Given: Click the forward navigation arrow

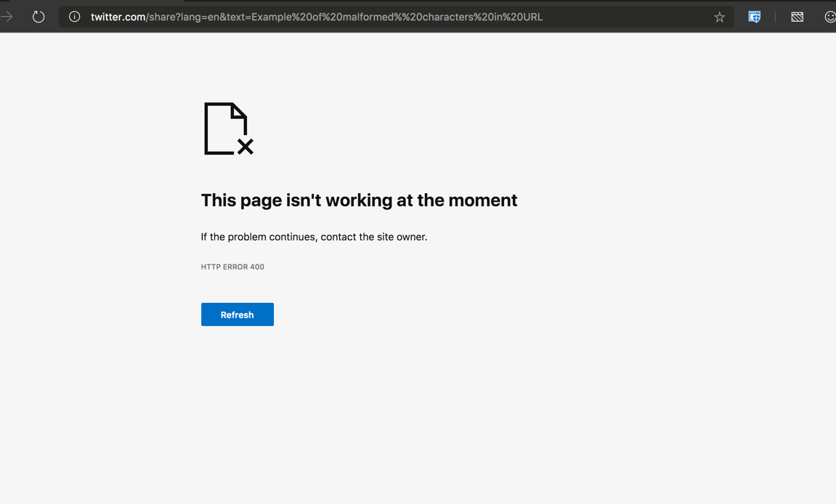Looking at the screenshot, I should pyautogui.click(x=7, y=17).
